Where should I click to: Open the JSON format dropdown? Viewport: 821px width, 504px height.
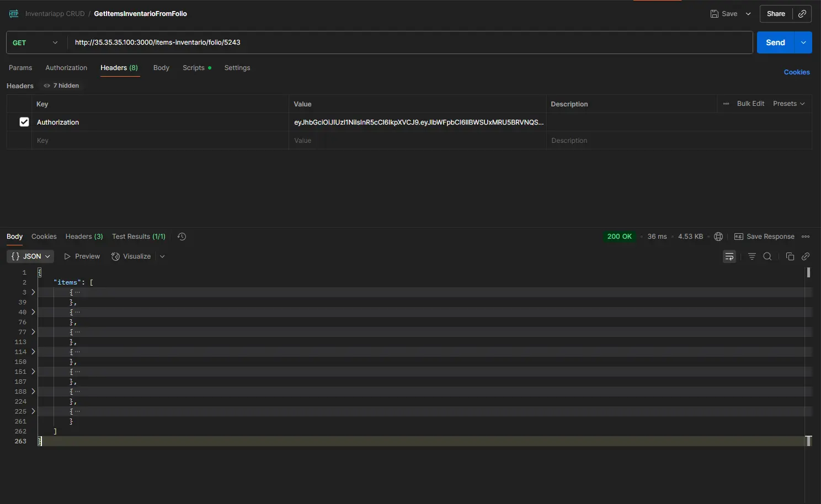pyautogui.click(x=30, y=256)
